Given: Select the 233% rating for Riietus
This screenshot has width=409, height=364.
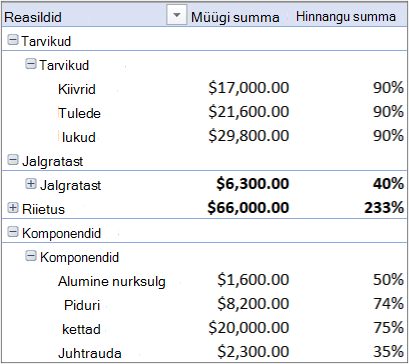Looking at the screenshot, I should click(x=383, y=208).
